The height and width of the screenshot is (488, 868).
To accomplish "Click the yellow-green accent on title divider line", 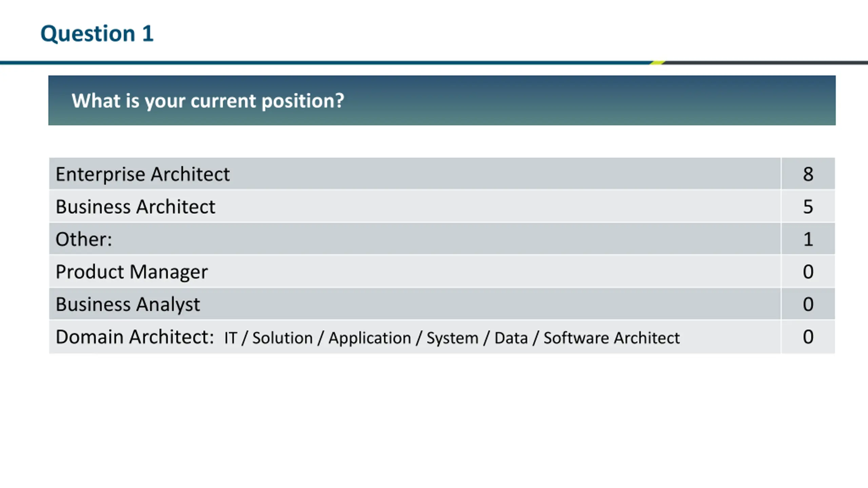I will (x=657, y=63).
